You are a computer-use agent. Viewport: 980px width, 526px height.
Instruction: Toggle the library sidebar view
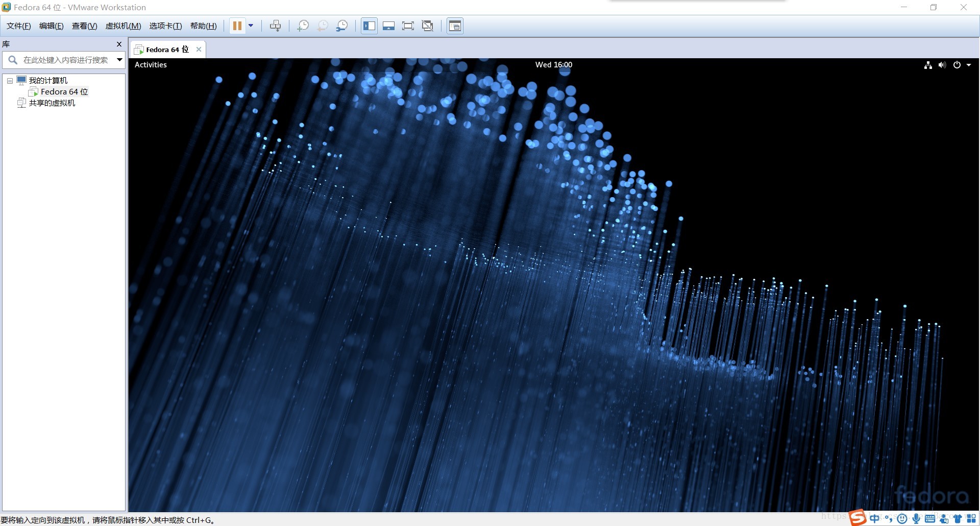click(x=369, y=26)
